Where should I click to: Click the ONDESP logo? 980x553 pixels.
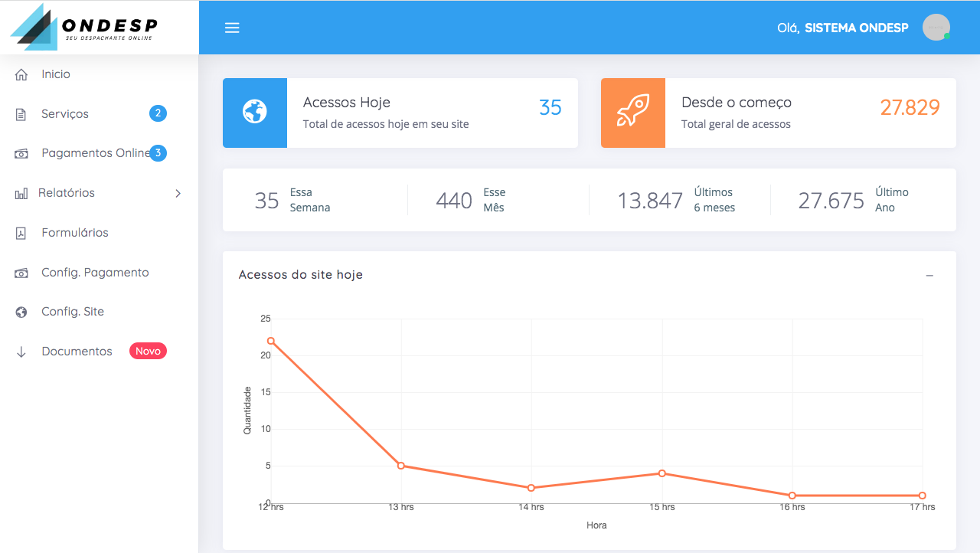click(x=83, y=26)
